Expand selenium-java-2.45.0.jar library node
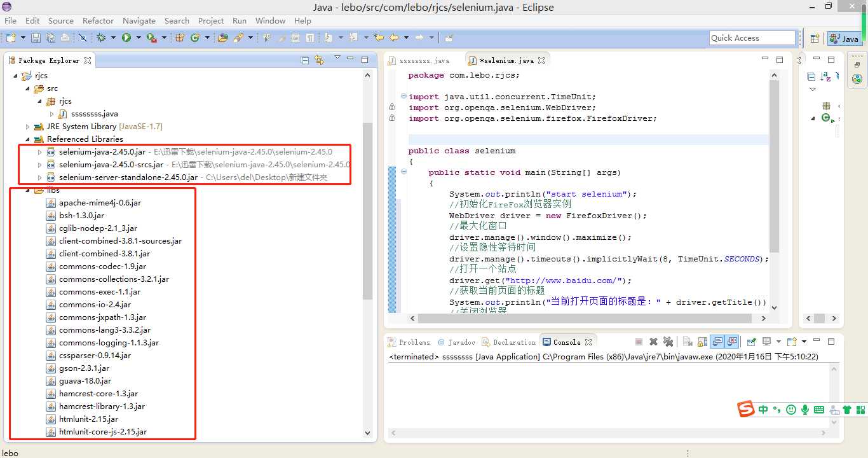The image size is (868, 458). click(x=39, y=152)
